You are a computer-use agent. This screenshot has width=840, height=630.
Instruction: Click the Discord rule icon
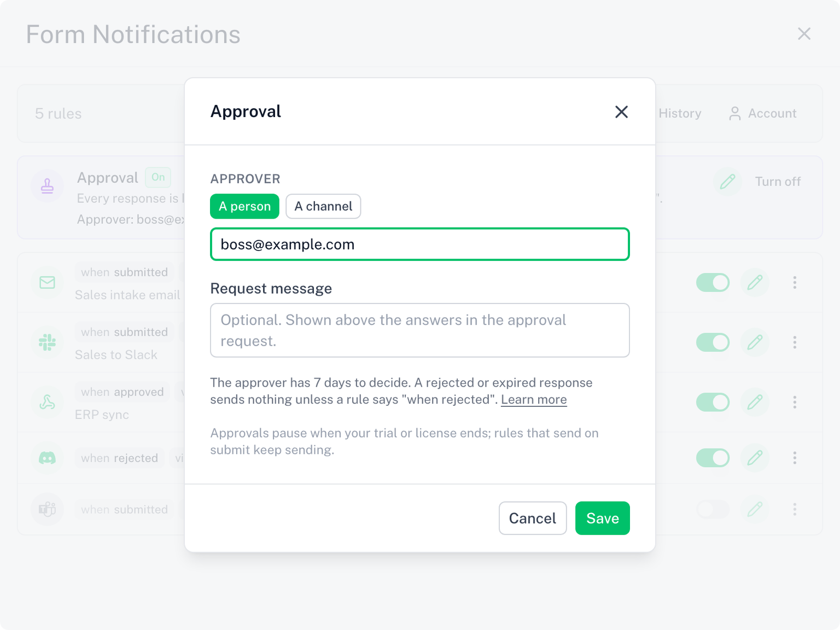48,458
